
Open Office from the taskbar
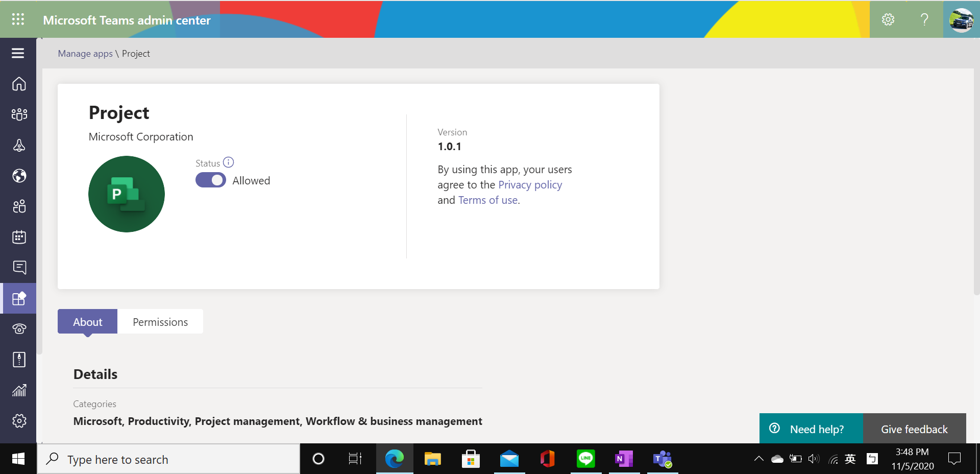tap(547, 459)
